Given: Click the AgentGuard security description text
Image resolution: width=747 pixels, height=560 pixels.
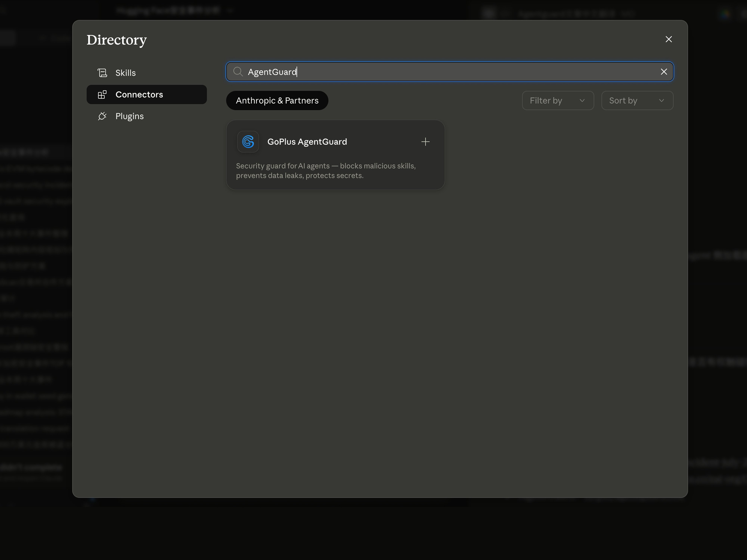Looking at the screenshot, I should (326, 171).
